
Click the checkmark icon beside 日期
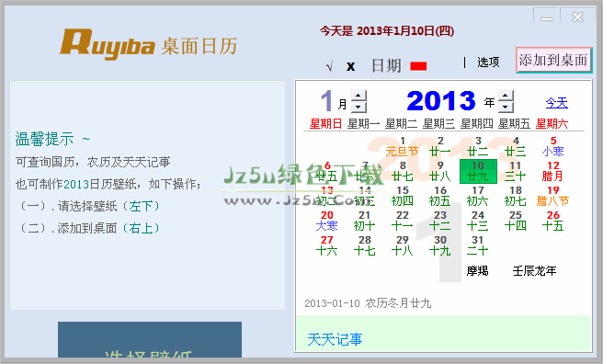(x=329, y=66)
